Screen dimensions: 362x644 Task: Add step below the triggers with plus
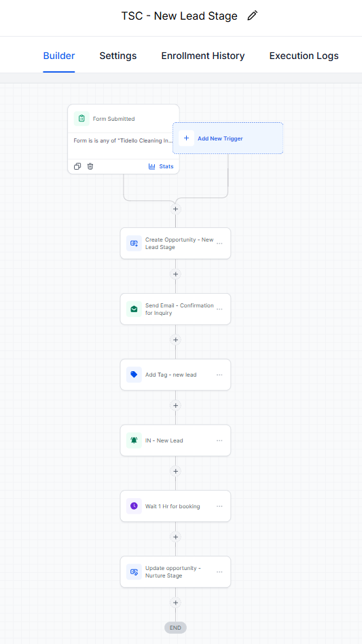(x=175, y=209)
